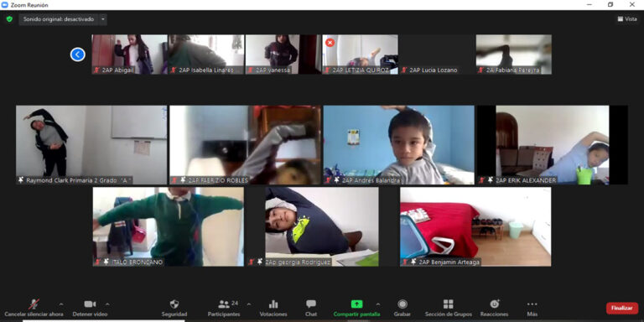This screenshot has width=644, height=322.
Task: Click muted mic icon on Lucia Lozano tile
Action: click(404, 70)
